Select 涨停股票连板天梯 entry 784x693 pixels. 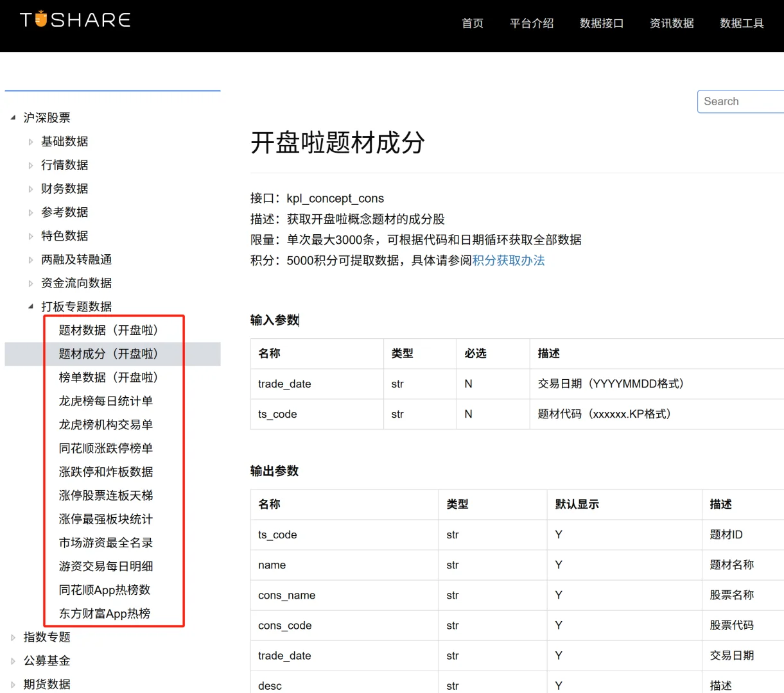[105, 495]
